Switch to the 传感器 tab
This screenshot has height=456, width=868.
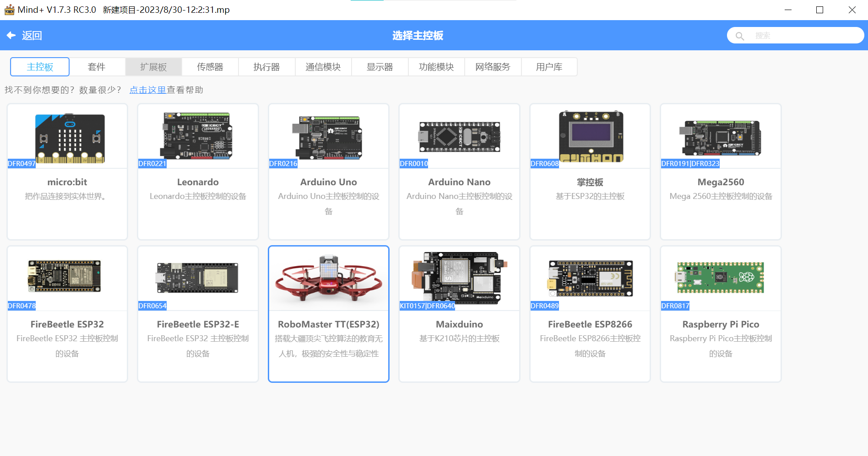pyautogui.click(x=210, y=67)
